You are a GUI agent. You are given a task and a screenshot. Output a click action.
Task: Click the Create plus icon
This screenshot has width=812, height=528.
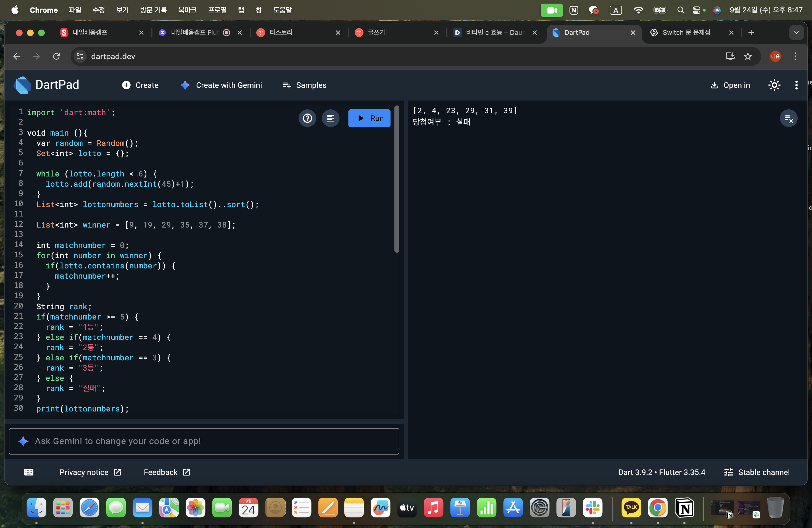tap(126, 85)
